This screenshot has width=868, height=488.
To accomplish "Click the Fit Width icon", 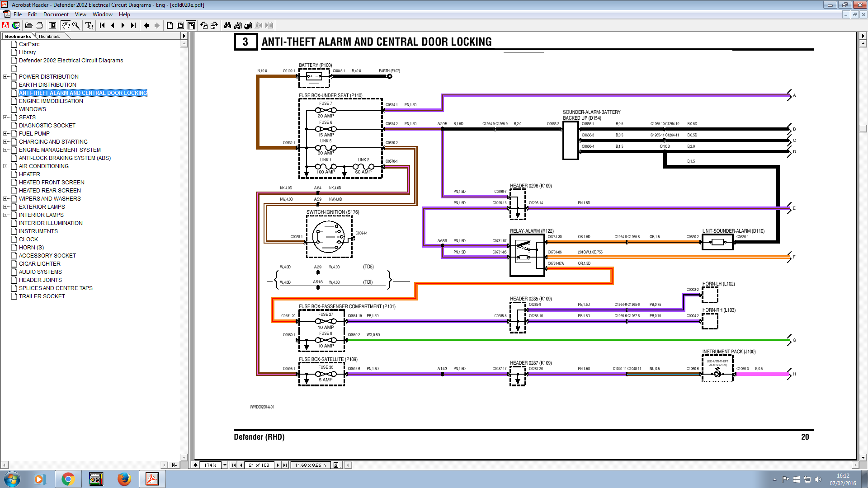I will (x=191, y=25).
